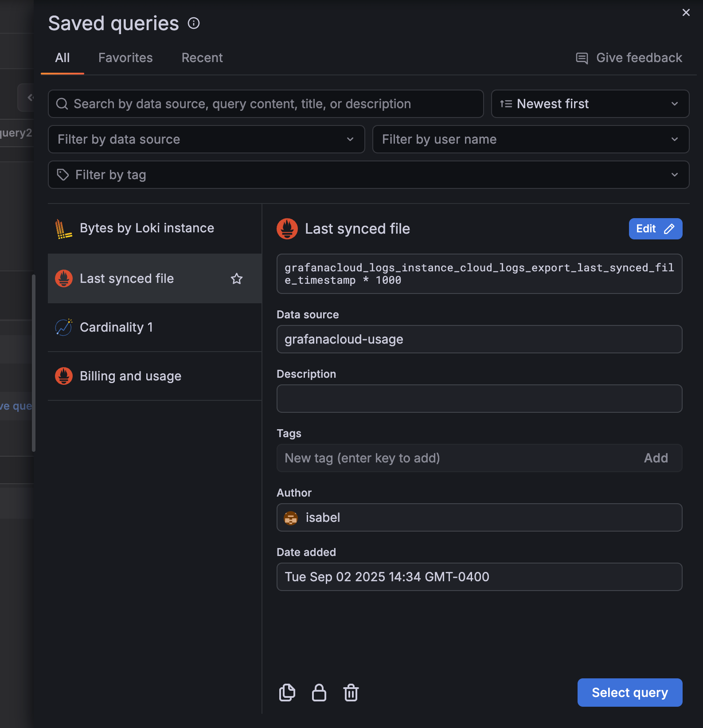The image size is (703, 728).
Task: Switch to the Favorites tab
Action: (x=125, y=58)
